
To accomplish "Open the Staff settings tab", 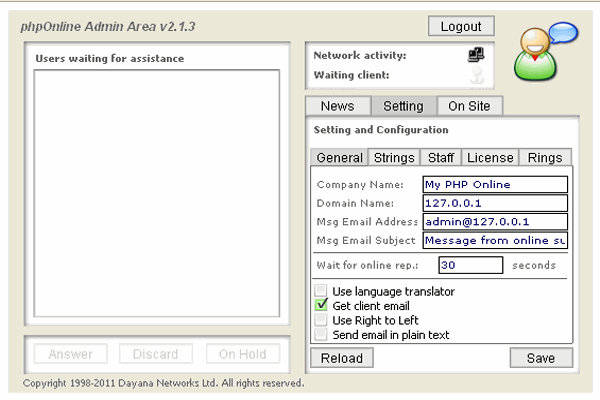I will click(441, 157).
